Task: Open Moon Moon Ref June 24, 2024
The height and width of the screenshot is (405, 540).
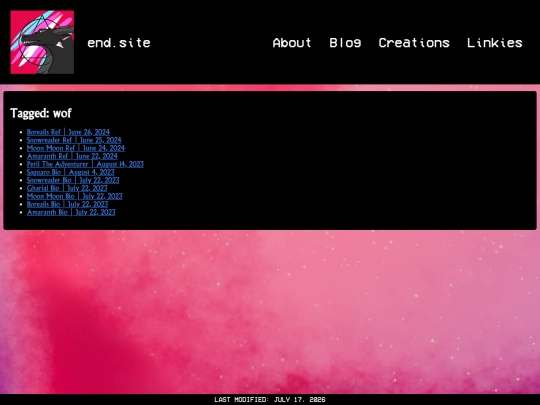Action: [76, 148]
